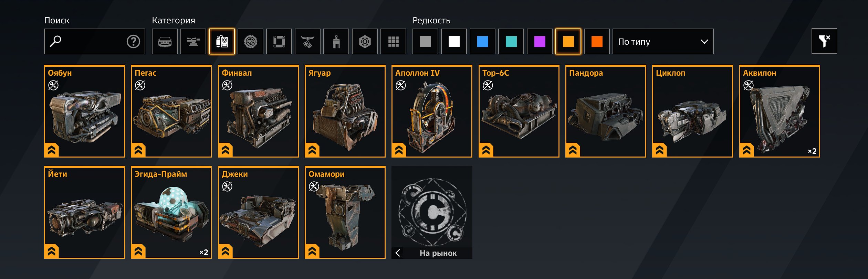Viewport: 868px width, 279px height.
Task: Select the weapons category icon
Action: [x=193, y=42]
